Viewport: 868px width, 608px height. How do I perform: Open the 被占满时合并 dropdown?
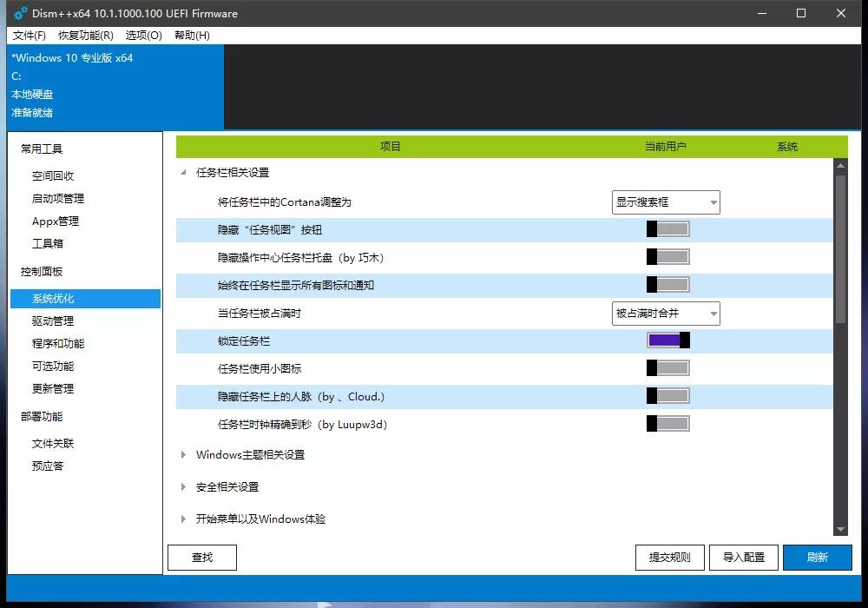pos(665,313)
